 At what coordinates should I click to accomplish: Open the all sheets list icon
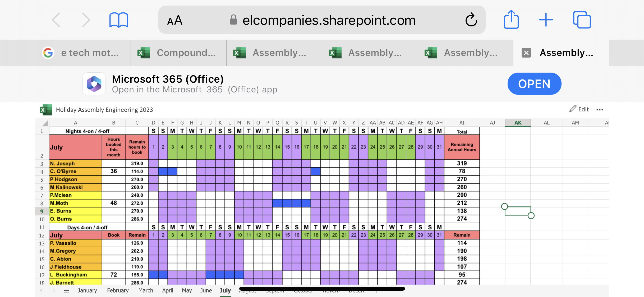pyautogui.click(x=67, y=291)
